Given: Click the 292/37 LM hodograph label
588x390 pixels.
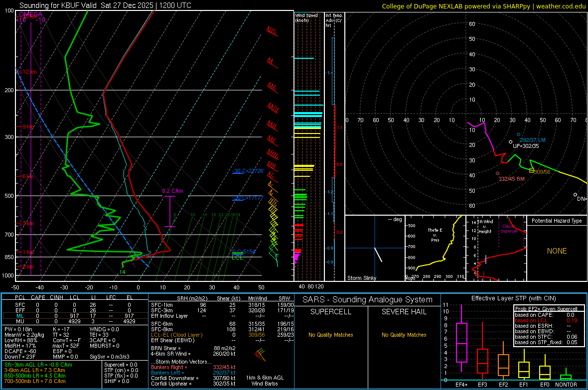Looking at the screenshot, I should point(533,140).
